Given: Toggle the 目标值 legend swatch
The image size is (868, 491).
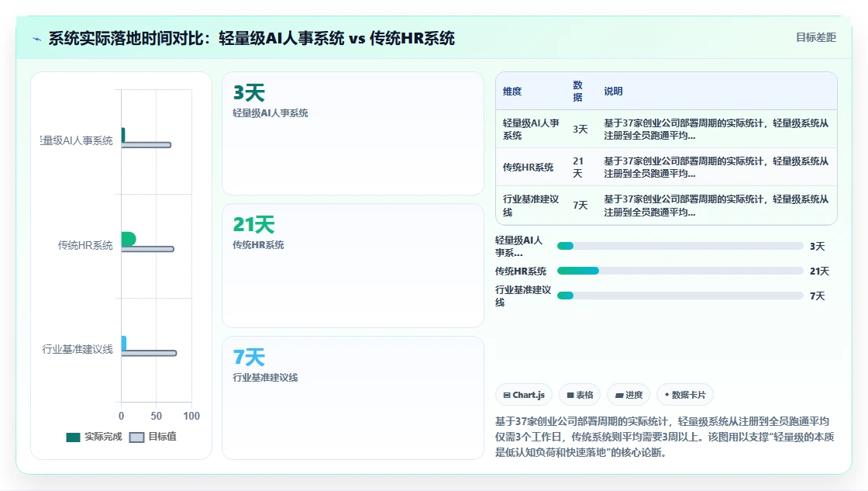Looking at the screenshot, I should pyautogui.click(x=136, y=437).
